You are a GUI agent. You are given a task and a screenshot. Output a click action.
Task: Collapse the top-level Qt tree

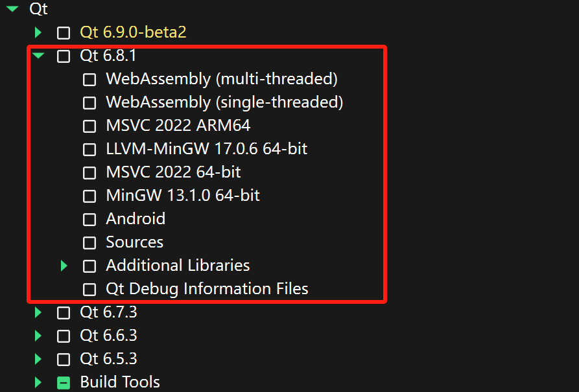(x=12, y=9)
